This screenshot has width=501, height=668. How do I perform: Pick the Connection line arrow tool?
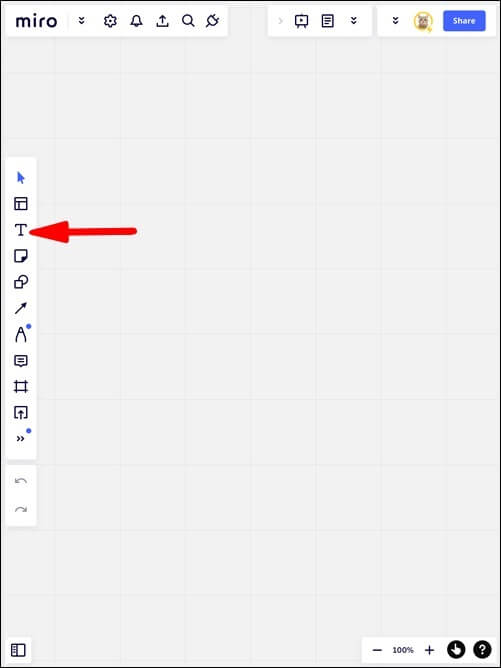point(20,308)
